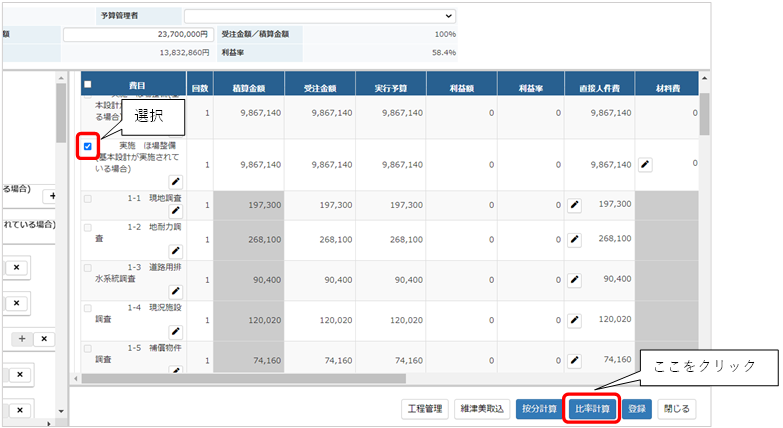Image resolution: width=783 pixels, height=428 pixels.
Task: Click pencil icon under 1-2 地耐力調査 item
Action: (175, 251)
